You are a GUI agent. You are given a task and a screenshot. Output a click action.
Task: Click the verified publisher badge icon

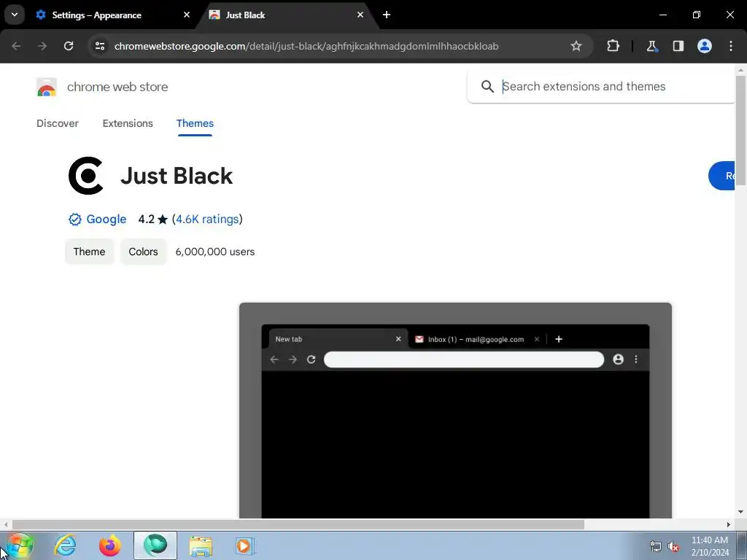[x=75, y=219]
